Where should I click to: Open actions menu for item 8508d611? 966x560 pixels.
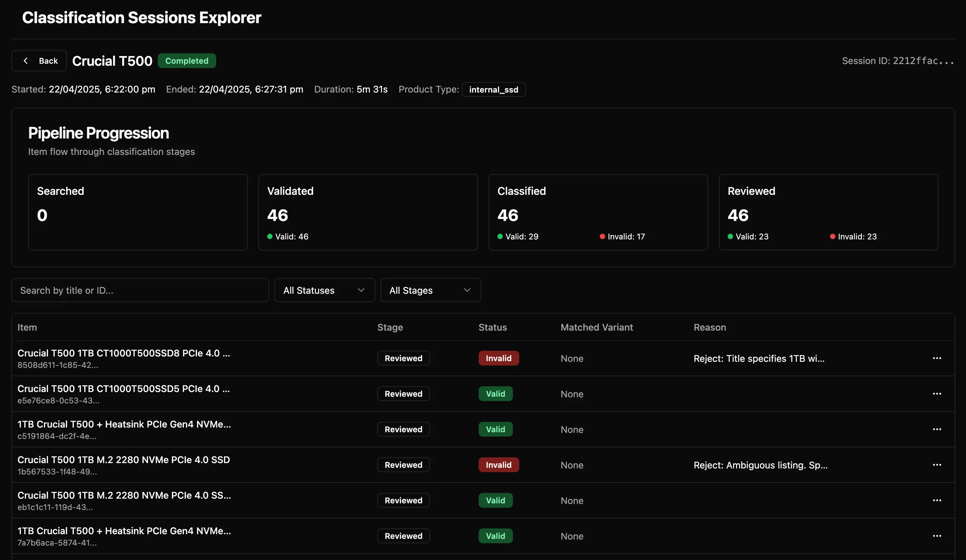point(936,358)
